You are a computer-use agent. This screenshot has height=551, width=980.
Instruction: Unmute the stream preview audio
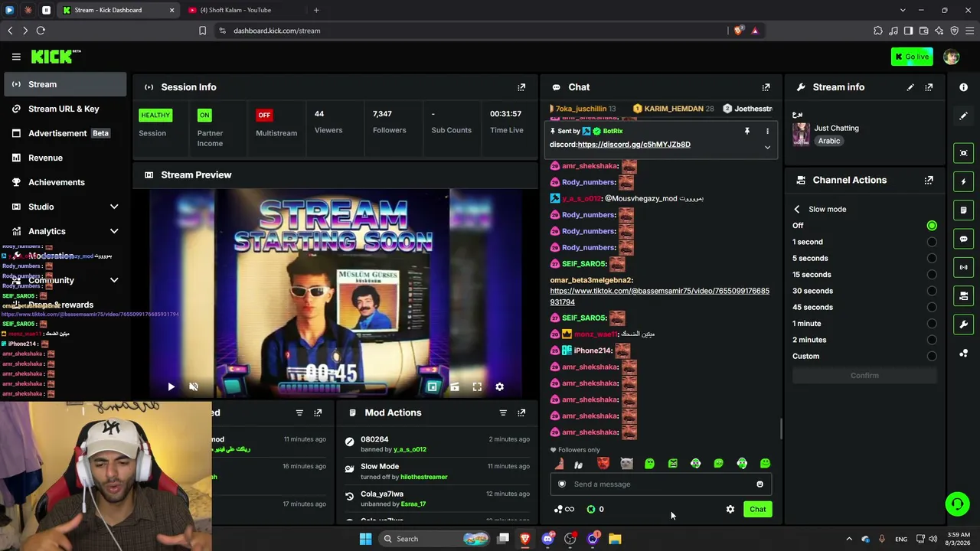coord(194,387)
